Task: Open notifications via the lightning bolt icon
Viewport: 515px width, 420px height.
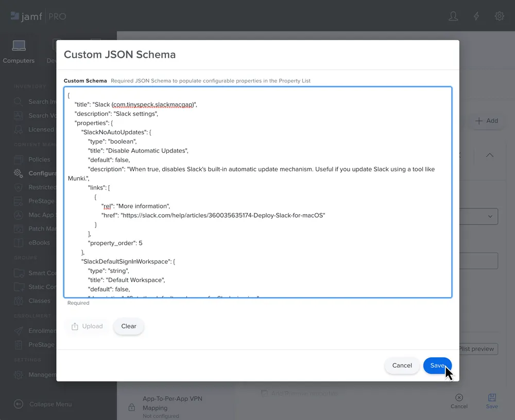Action: 476,16
